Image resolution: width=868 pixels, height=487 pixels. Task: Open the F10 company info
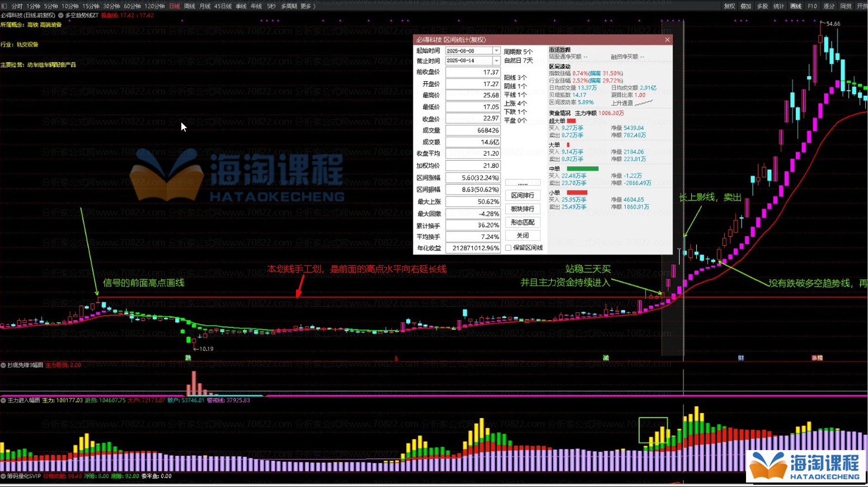(812, 6)
